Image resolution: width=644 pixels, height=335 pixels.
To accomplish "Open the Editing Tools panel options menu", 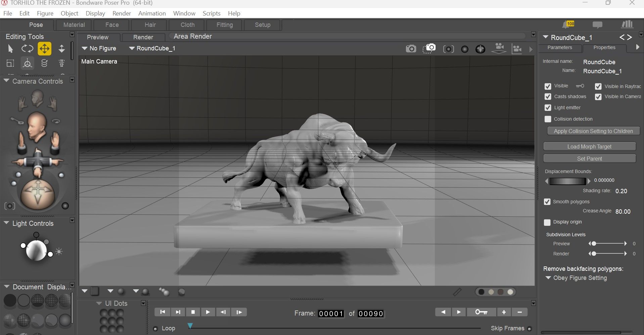I will coord(72,34).
